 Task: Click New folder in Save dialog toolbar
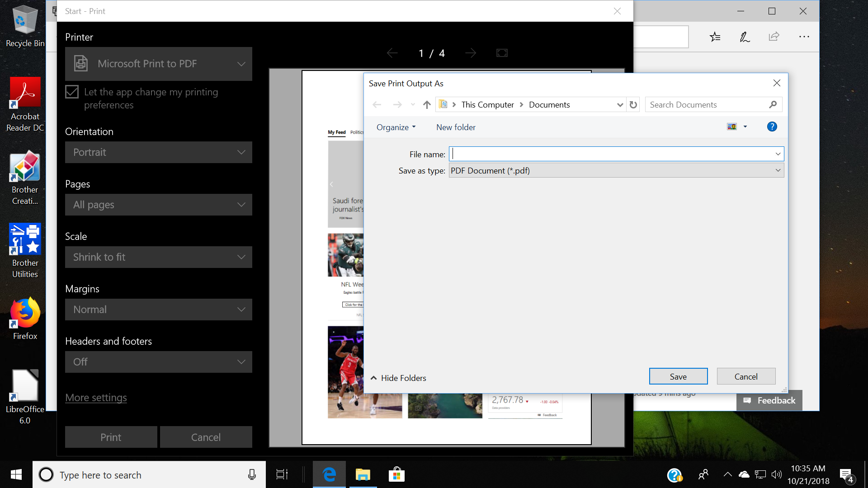pos(456,127)
